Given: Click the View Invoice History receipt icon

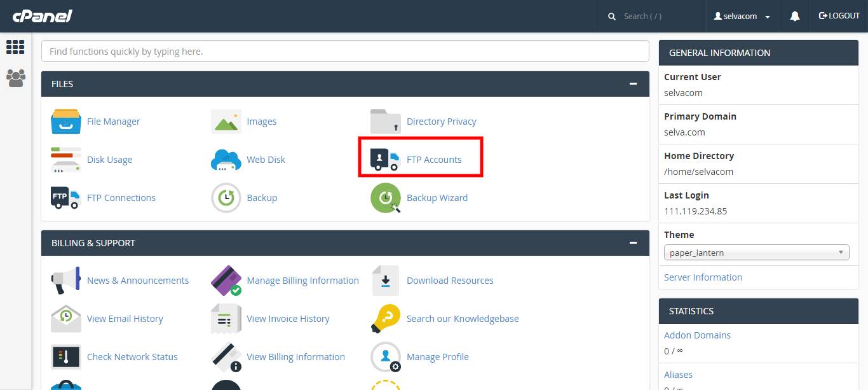Looking at the screenshot, I should coord(226,319).
